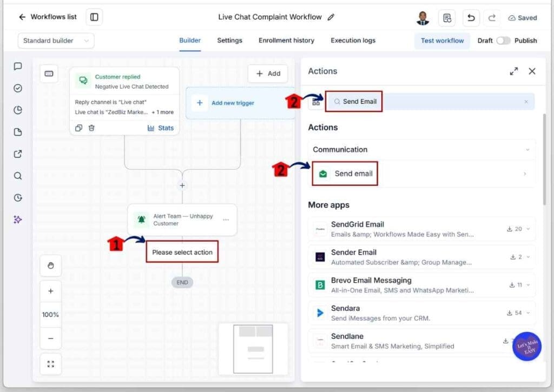
Task: Click the canvas minimap thumbnail
Action: pyautogui.click(x=253, y=349)
